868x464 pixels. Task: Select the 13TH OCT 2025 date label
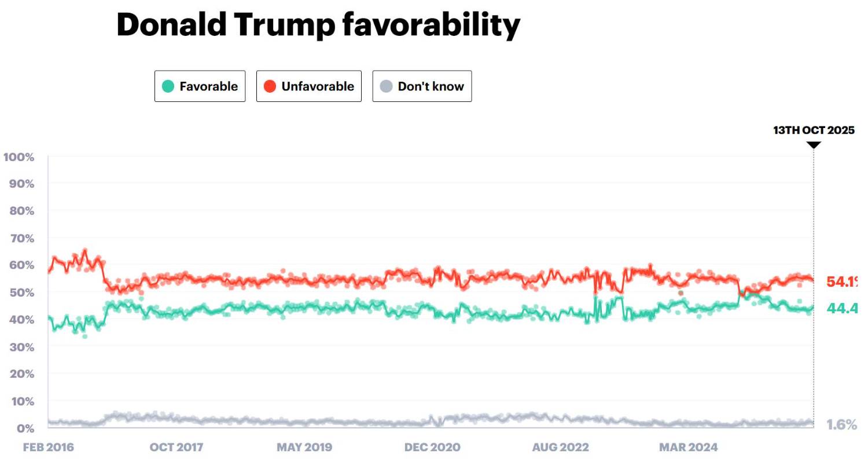point(814,130)
